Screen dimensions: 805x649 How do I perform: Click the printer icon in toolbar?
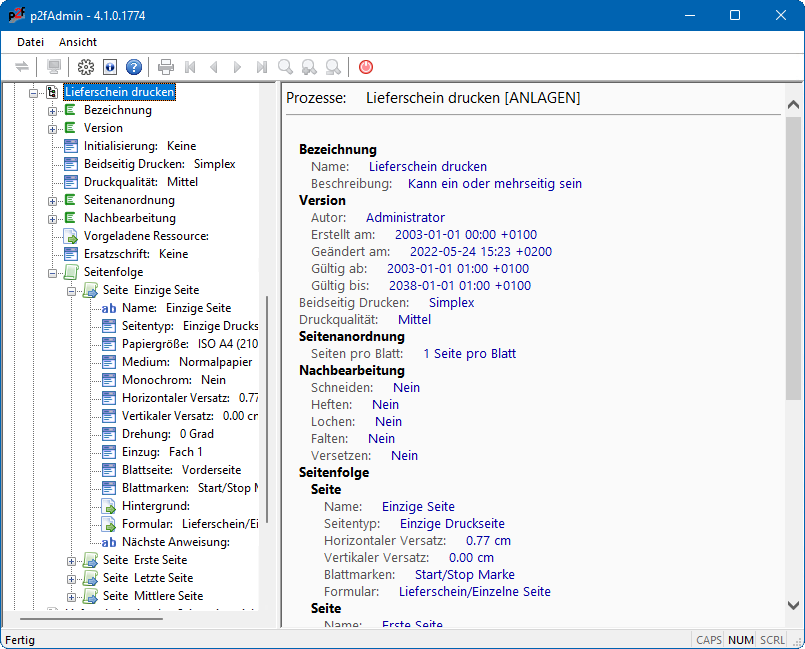(x=166, y=67)
